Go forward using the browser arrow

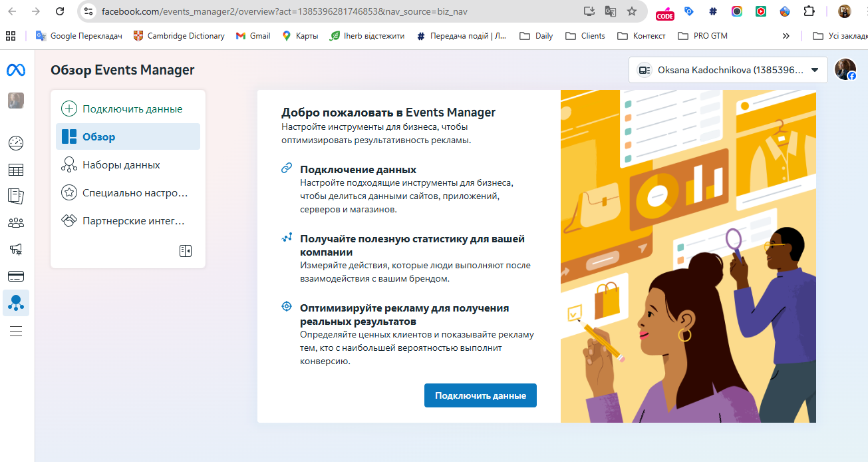click(x=36, y=11)
